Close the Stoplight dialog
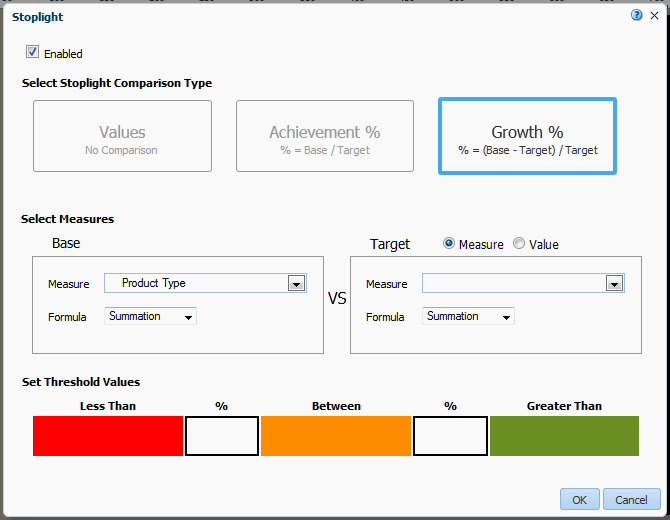This screenshot has height=520, width=670. pyautogui.click(x=654, y=16)
